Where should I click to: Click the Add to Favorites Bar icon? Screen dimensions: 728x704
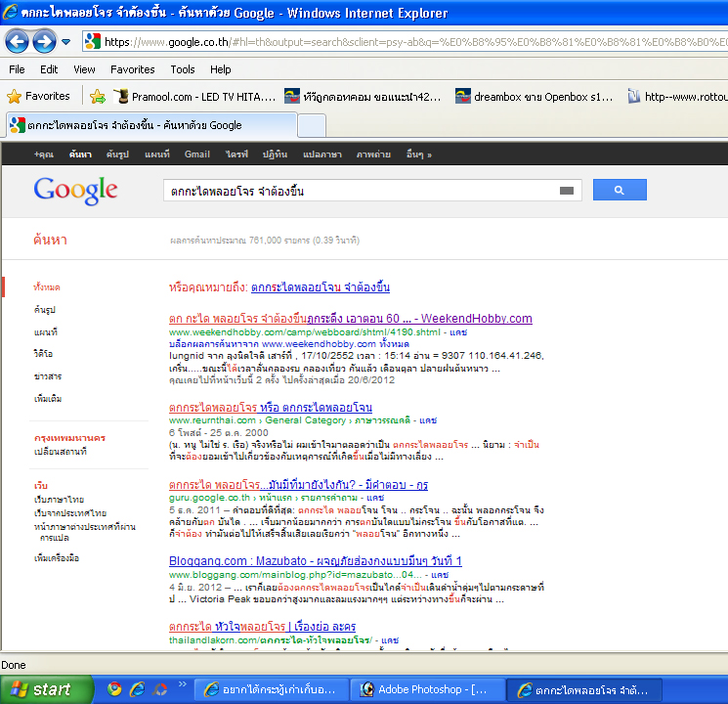[x=98, y=97]
